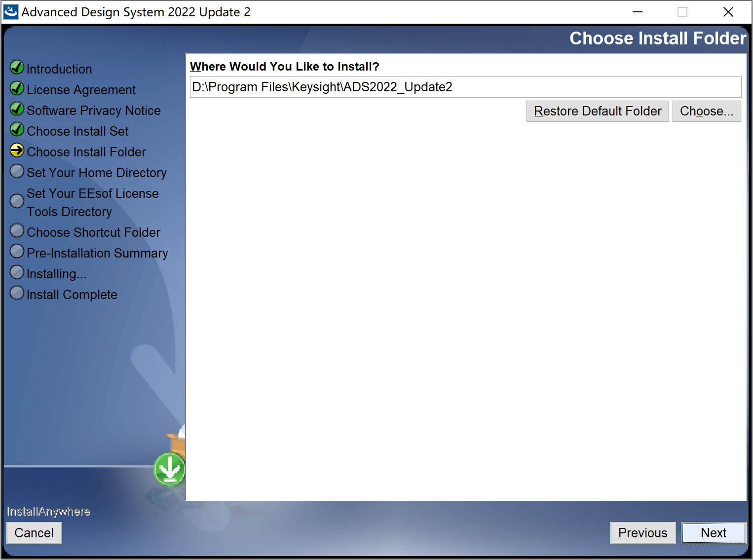Image resolution: width=753 pixels, height=560 pixels.
Task: Click the Choose Install Folder page title
Action: pyautogui.click(x=658, y=38)
